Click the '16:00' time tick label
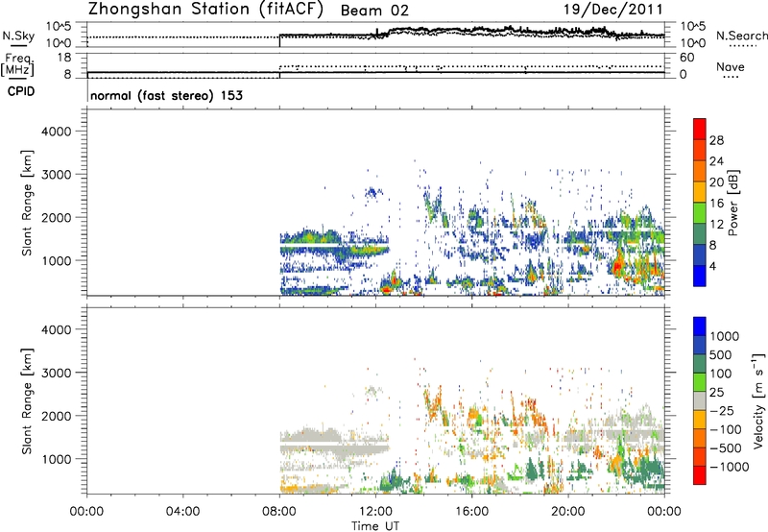The width and height of the screenshot is (768, 532). pyautogui.click(x=471, y=512)
